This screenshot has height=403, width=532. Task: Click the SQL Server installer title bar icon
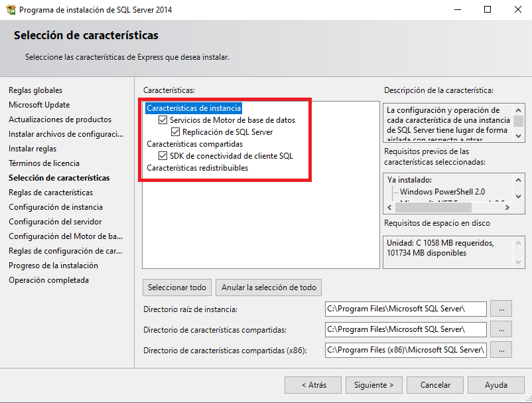tap(11, 9)
